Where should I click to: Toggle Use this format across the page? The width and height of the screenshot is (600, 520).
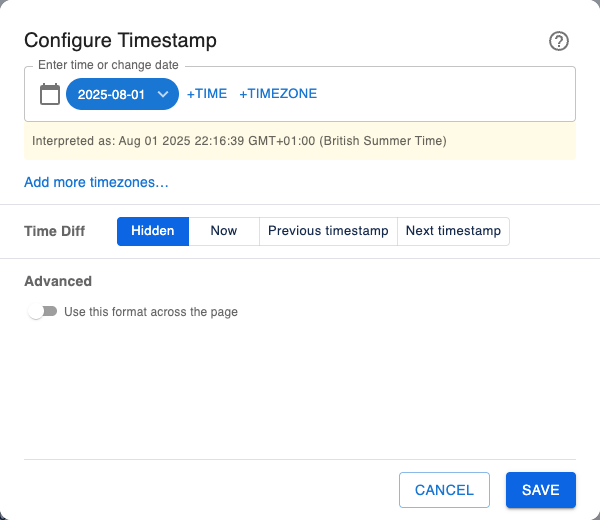click(42, 311)
